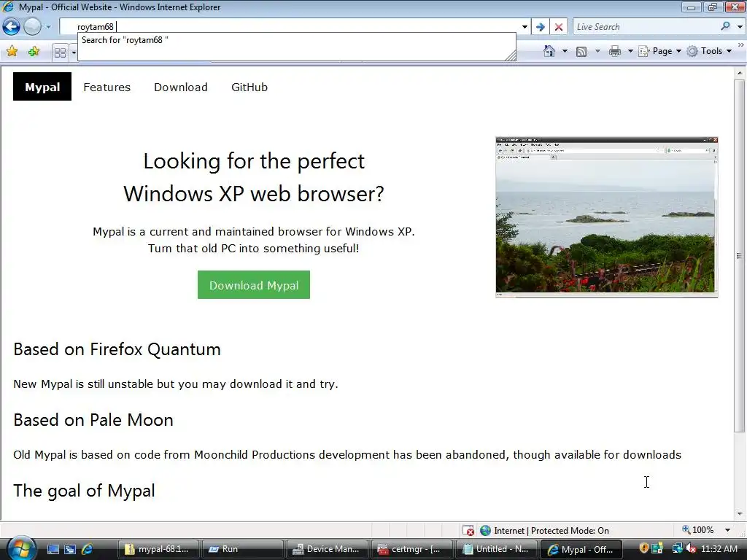Viewport: 747px width, 560px height.
Task: Click the green tray icon beside the shield
Action: (x=658, y=548)
